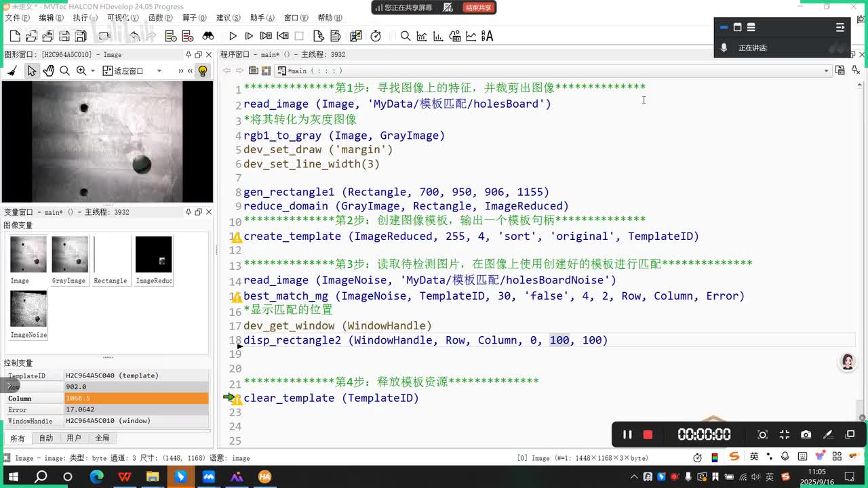Open the Windows Start menu
This screenshot has width=868, height=488.
tap(13, 476)
